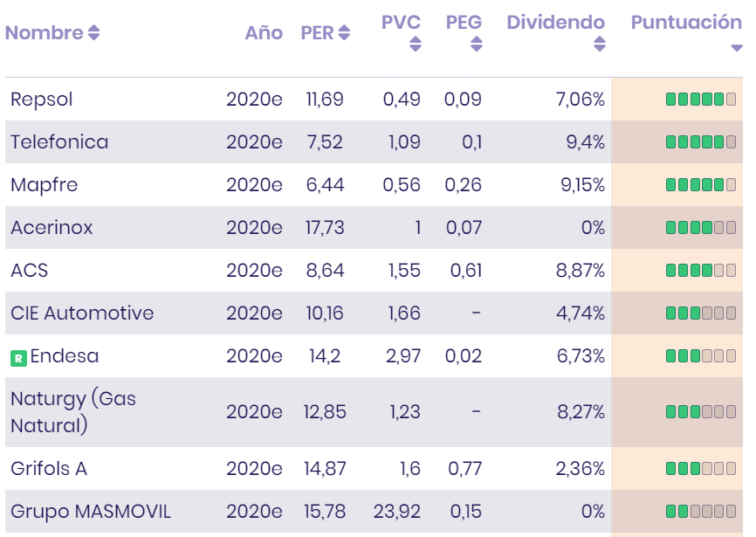The image size is (756, 537).
Task: Click the Dividendo sort arrows icon
Action: pos(598,44)
